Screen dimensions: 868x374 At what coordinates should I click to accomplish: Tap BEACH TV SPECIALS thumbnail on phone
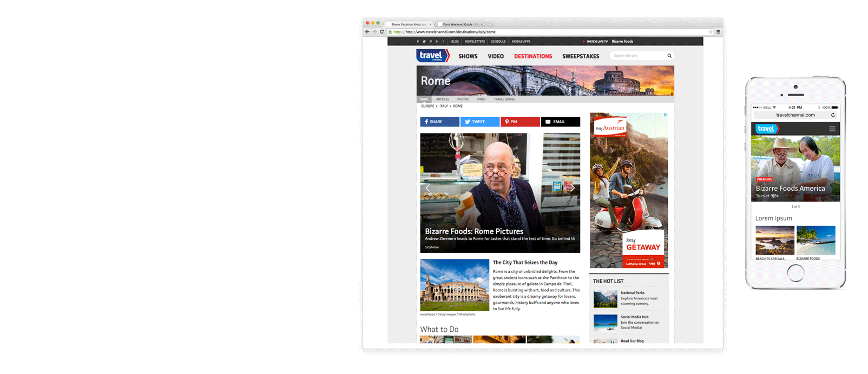click(775, 241)
